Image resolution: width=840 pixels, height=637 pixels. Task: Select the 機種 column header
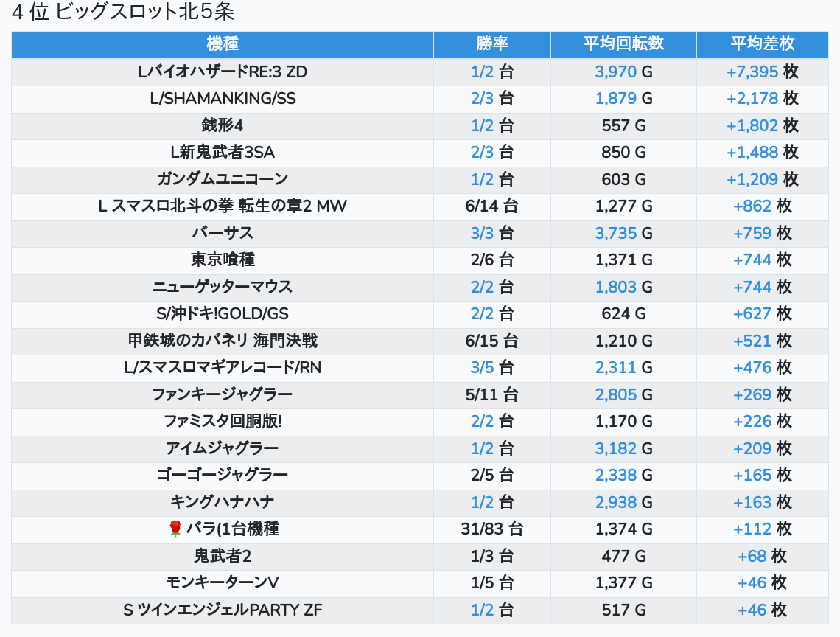pyautogui.click(x=223, y=44)
